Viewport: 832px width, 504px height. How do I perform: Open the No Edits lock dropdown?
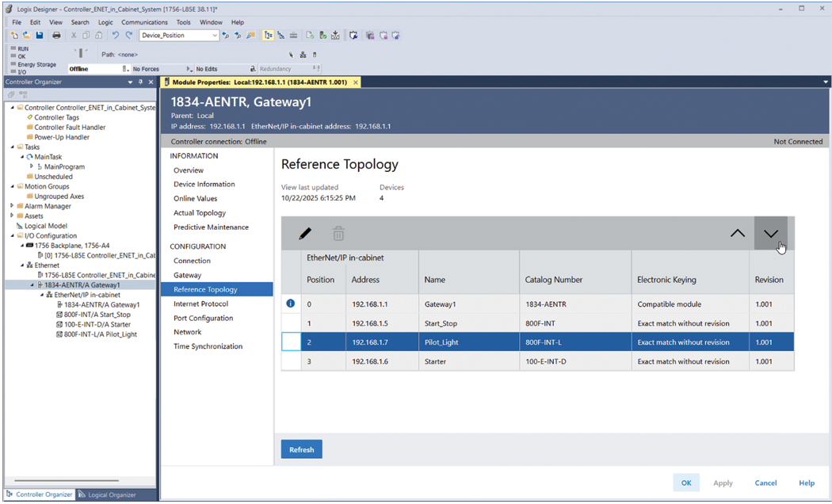tap(253, 69)
